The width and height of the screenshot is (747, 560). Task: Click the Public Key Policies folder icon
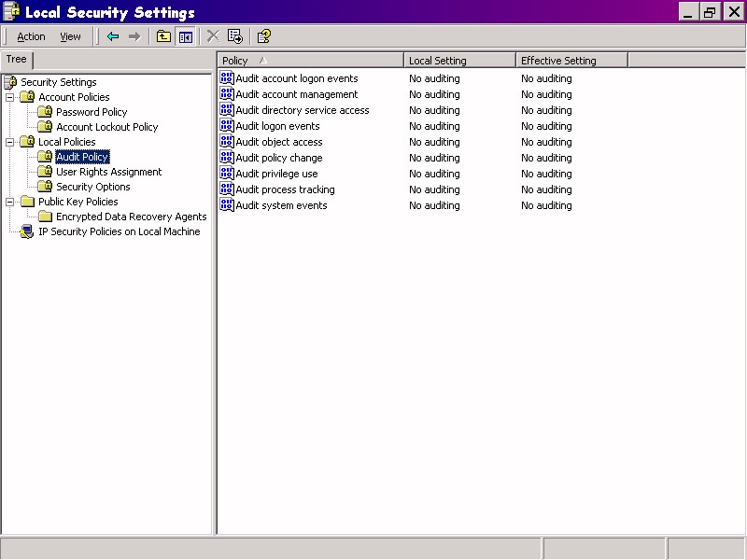tap(28, 202)
